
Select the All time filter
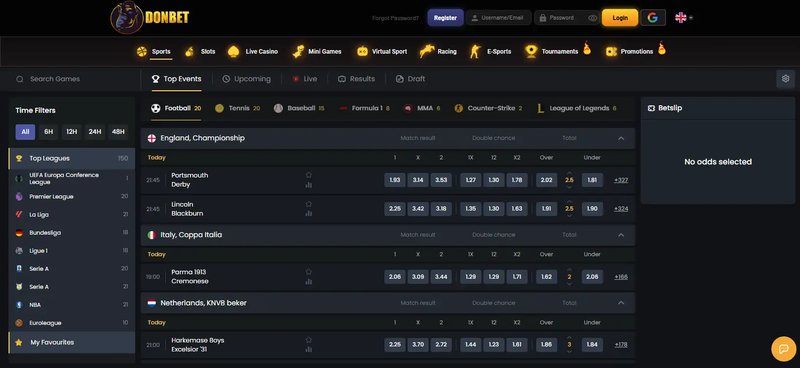click(25, 132)
